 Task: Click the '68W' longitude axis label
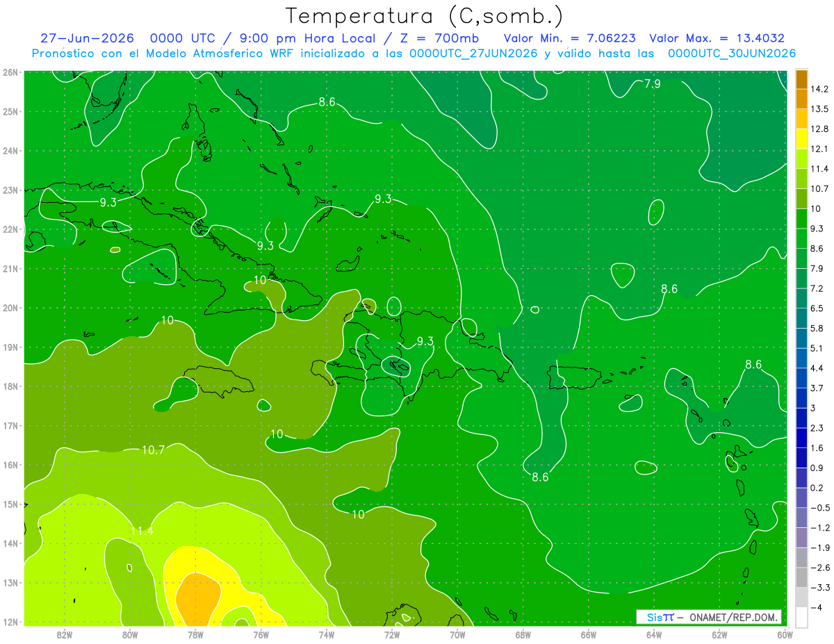click(523, 634)
